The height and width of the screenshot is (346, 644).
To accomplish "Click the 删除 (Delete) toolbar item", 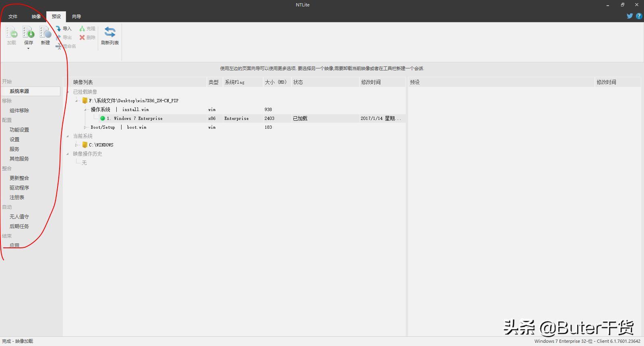I will pyautogui.click(x=87, y=37).
